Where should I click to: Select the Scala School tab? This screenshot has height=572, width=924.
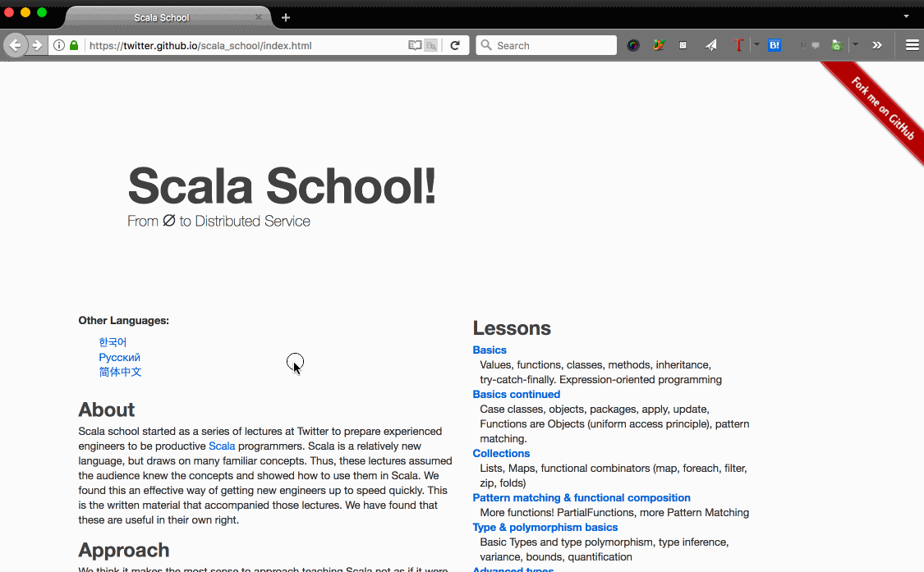pos(162,18)
